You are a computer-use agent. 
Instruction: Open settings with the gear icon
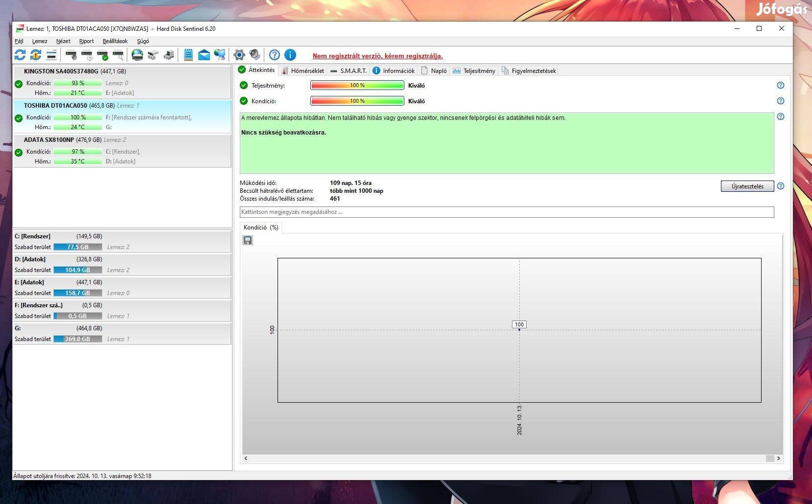[239, 55]
